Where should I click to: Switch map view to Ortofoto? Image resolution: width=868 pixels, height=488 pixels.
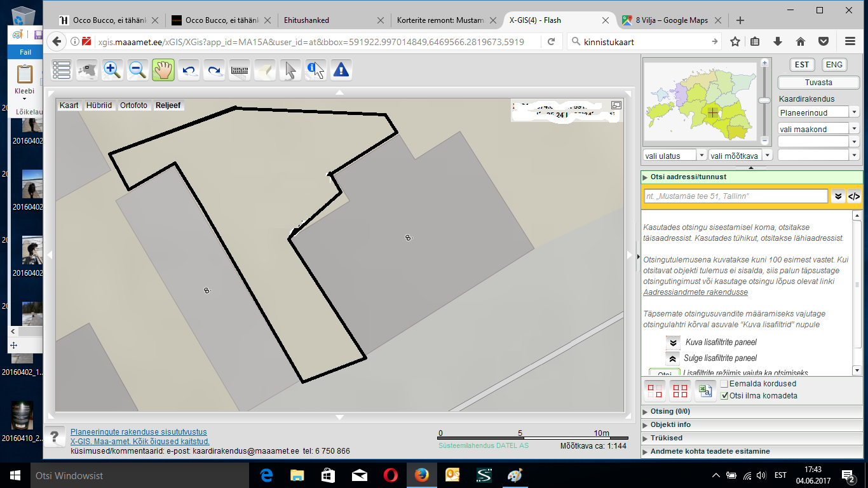point(133,105)
